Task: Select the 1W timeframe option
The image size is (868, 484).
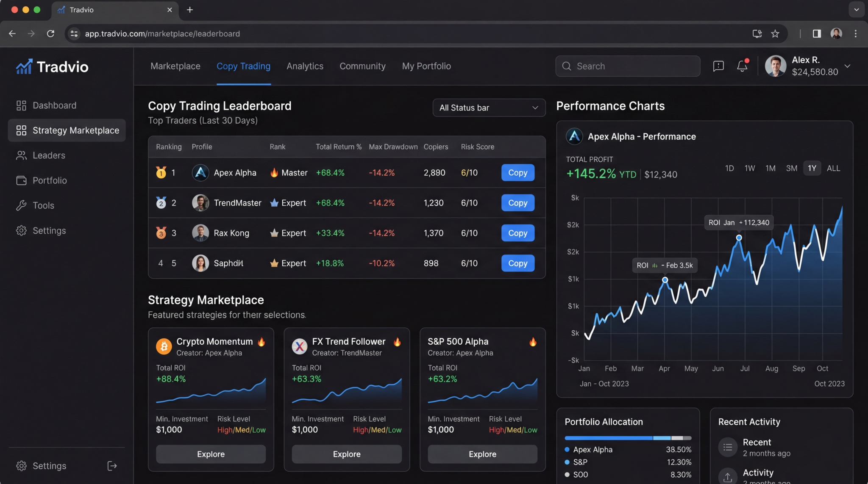Action: (749, 168)
